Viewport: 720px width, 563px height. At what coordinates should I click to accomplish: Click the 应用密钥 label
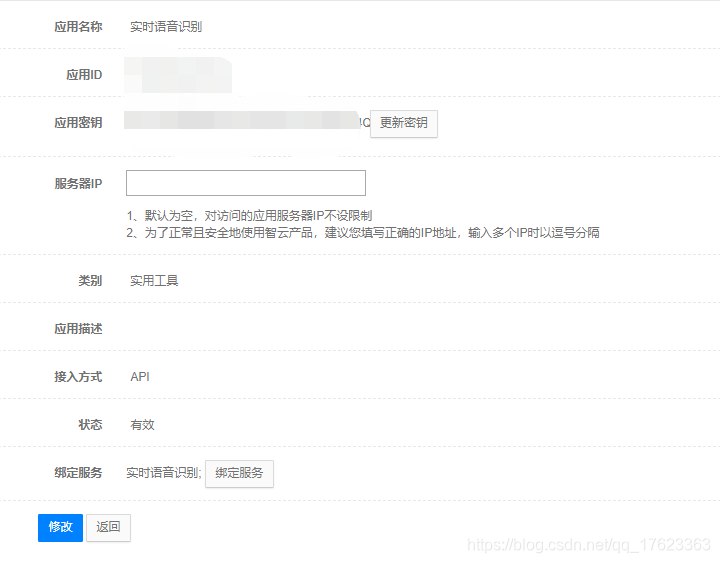click(78, 123)
